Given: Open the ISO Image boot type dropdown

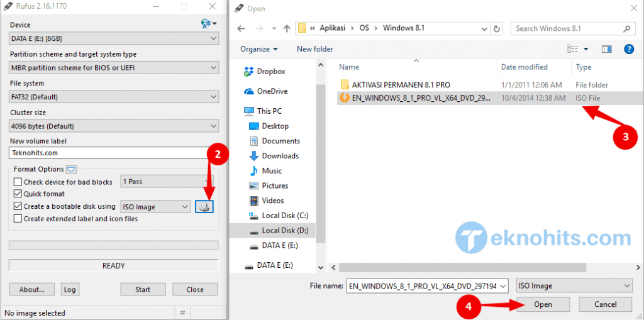Looking at the screenshot, I should [x=155, y=207].
